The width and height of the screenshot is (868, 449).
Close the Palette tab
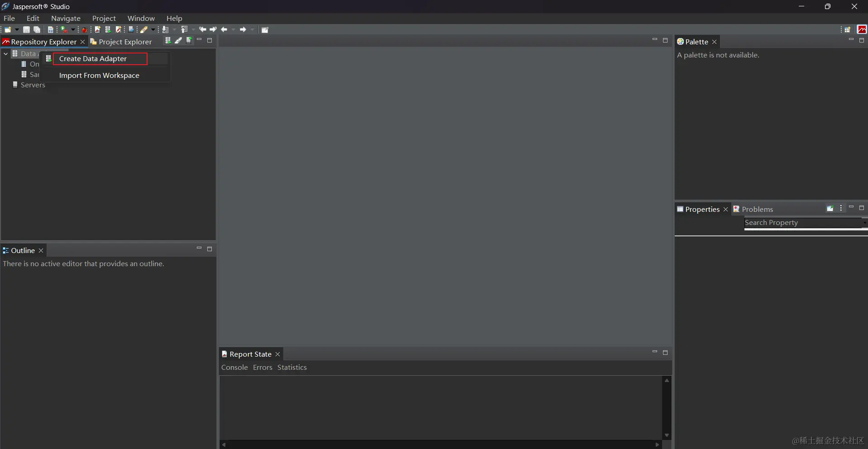(x=714, y=42)
